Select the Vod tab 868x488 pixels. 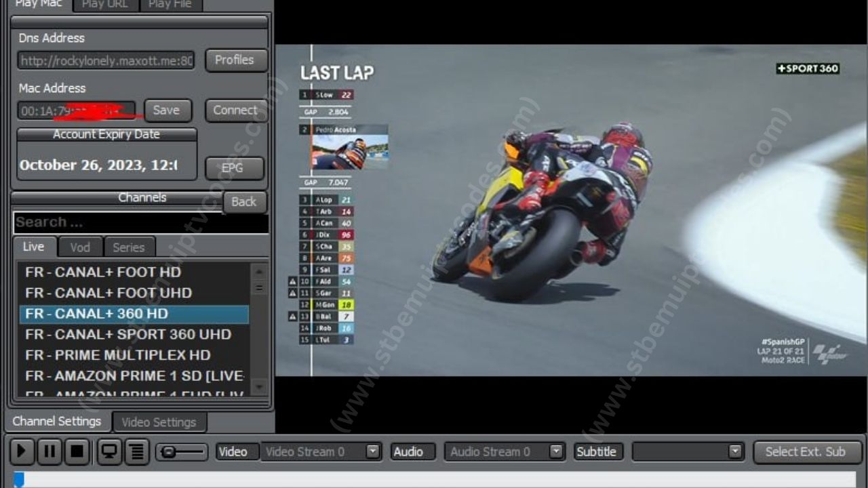(80, 247)
